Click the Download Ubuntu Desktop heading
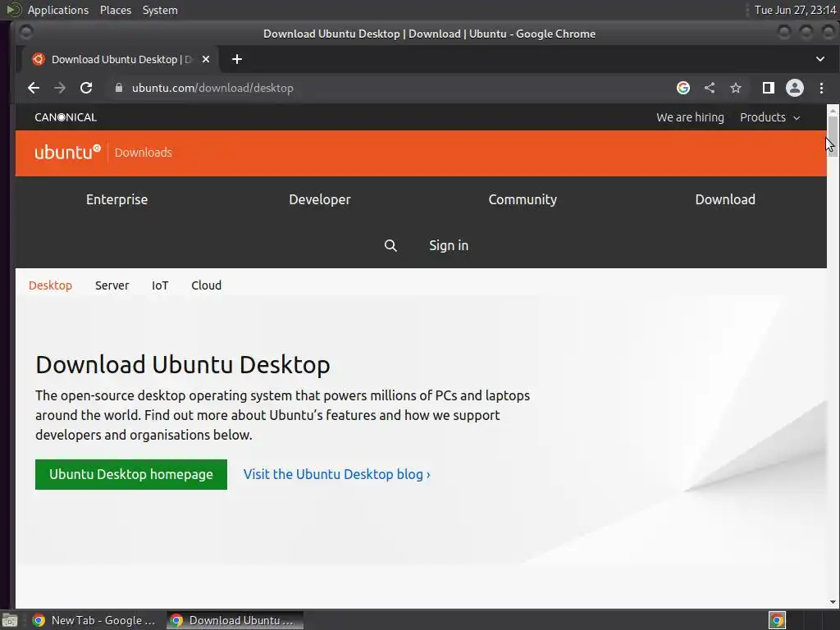This screenshot has width=840, height=630. pyautogui.click(x=183, y=364)
